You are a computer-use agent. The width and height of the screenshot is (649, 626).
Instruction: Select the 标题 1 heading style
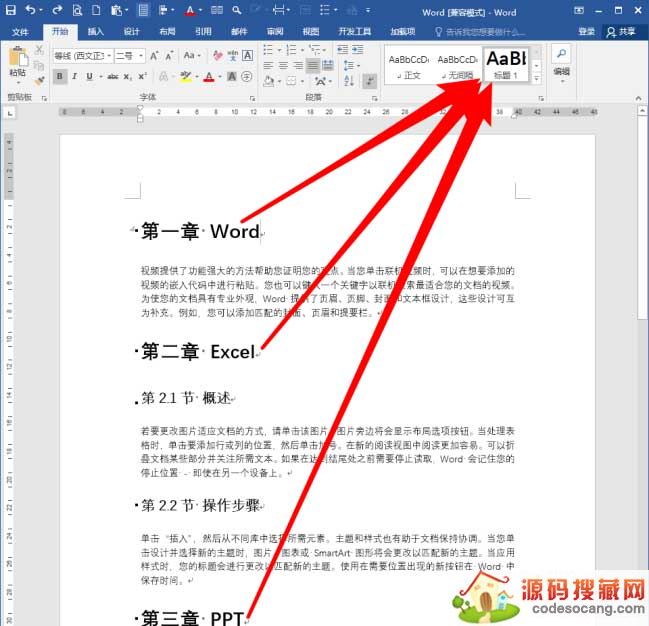pyautogui.click(x=506, y=65)
